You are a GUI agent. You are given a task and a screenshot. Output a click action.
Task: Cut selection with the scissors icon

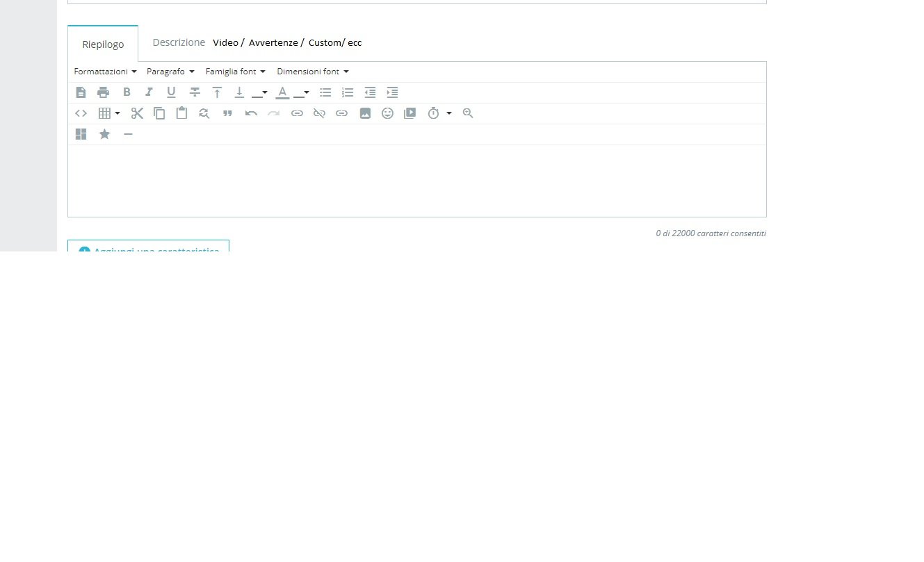tap(137, 113)
